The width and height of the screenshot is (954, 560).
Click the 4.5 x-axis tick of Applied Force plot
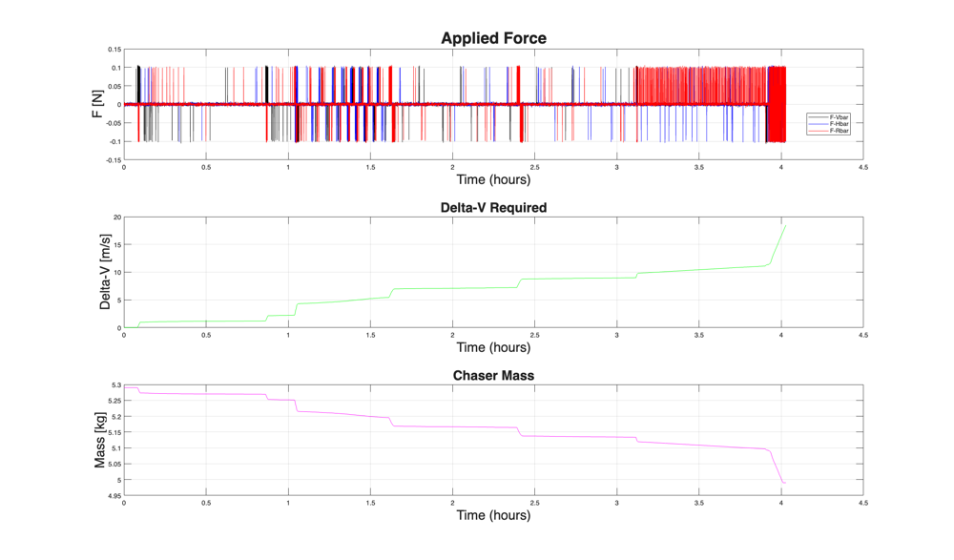[x=862, y=167]
